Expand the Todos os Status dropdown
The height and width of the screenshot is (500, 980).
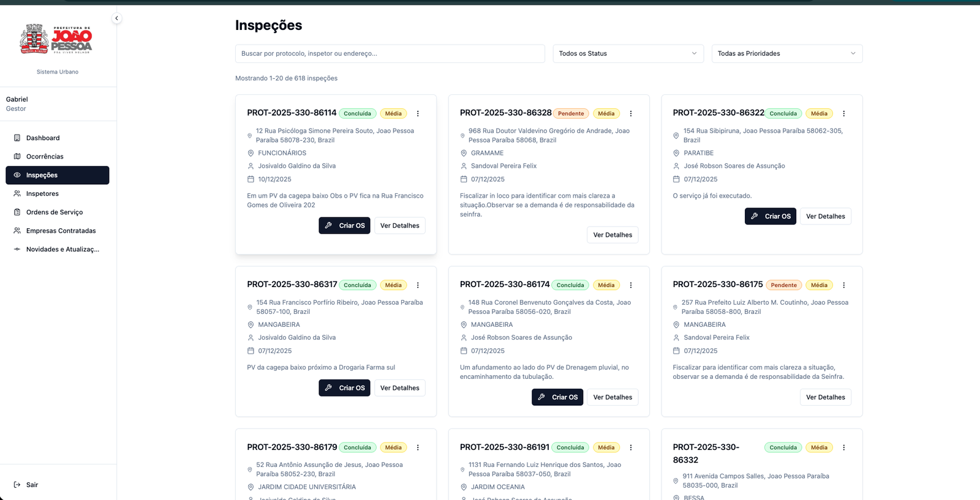coord(628,54)
